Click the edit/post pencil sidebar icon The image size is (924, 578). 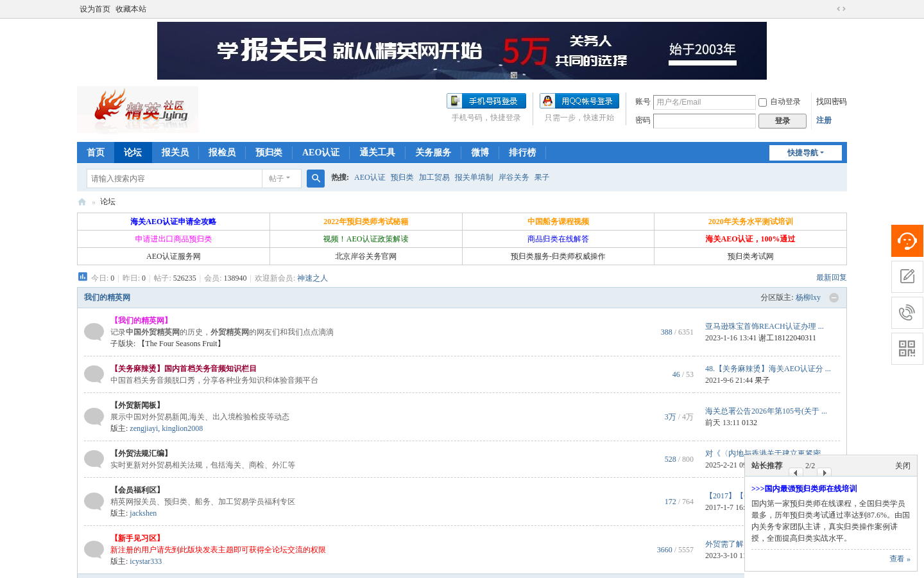[907, 277]
